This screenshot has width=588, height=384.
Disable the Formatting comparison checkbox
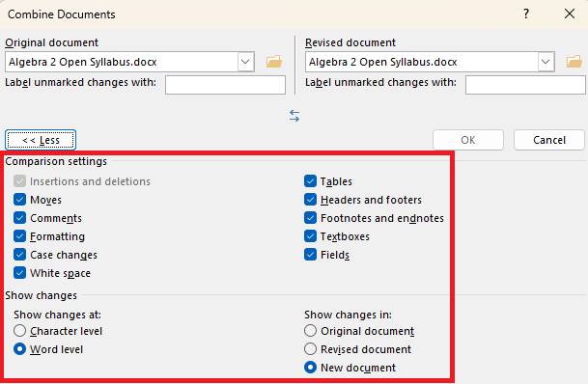click(19, 236)
